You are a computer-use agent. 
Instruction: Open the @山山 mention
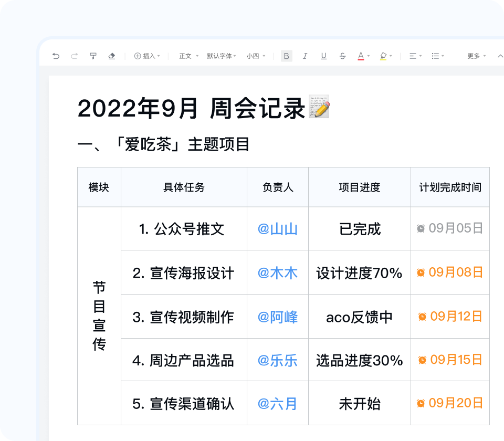pos(277,229)
